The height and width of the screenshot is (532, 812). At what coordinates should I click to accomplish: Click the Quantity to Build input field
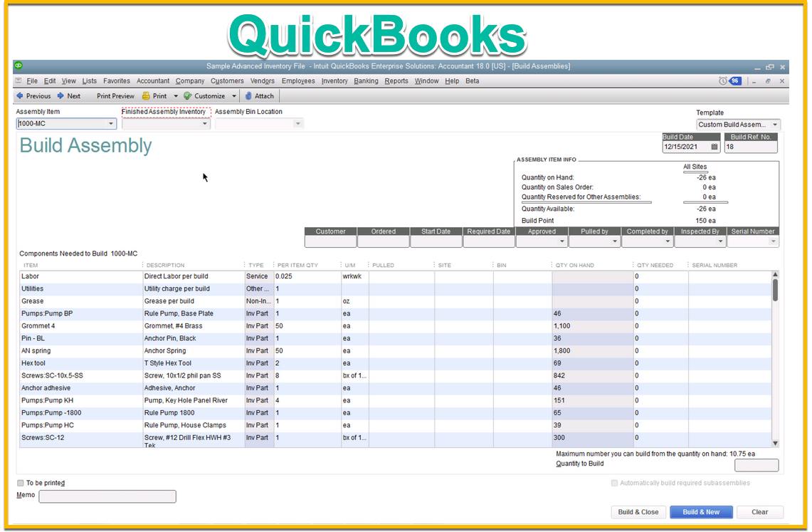point(756,465)
